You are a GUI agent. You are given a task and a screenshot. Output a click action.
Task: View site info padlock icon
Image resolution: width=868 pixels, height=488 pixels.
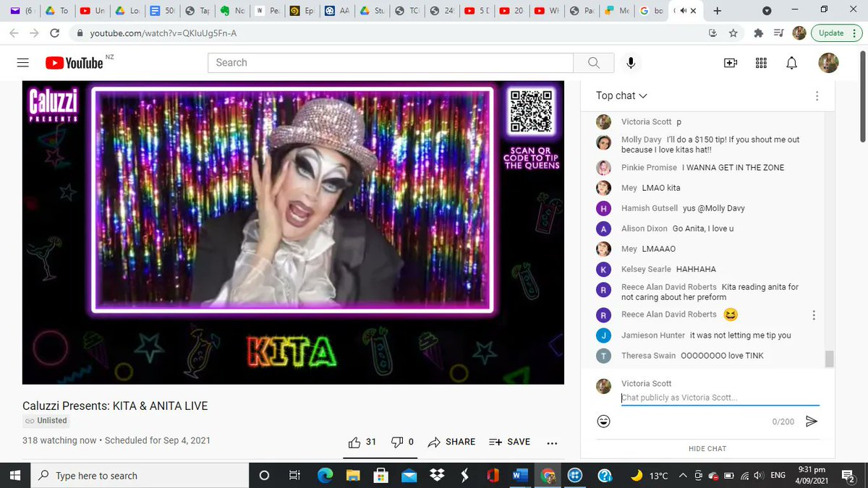click(x=80, y=33)
